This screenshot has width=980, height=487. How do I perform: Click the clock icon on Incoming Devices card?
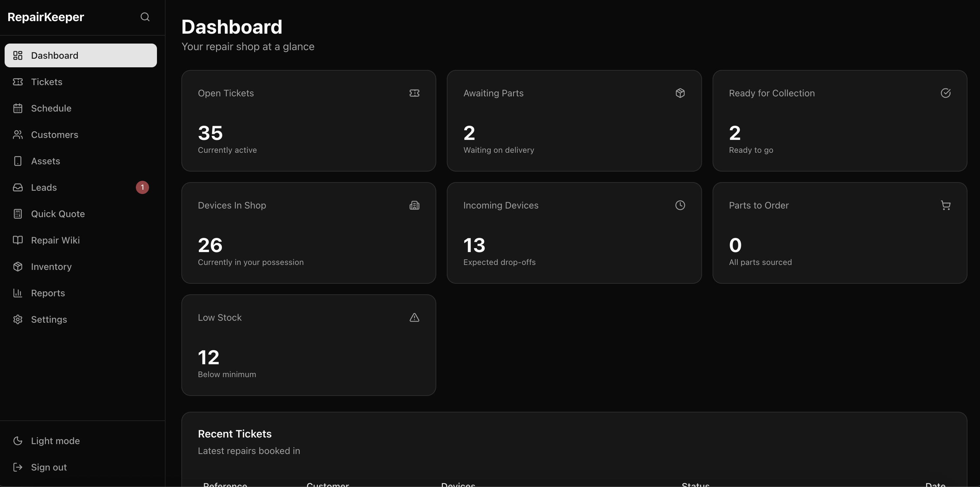pyautogui.click(x=680, y=205)
